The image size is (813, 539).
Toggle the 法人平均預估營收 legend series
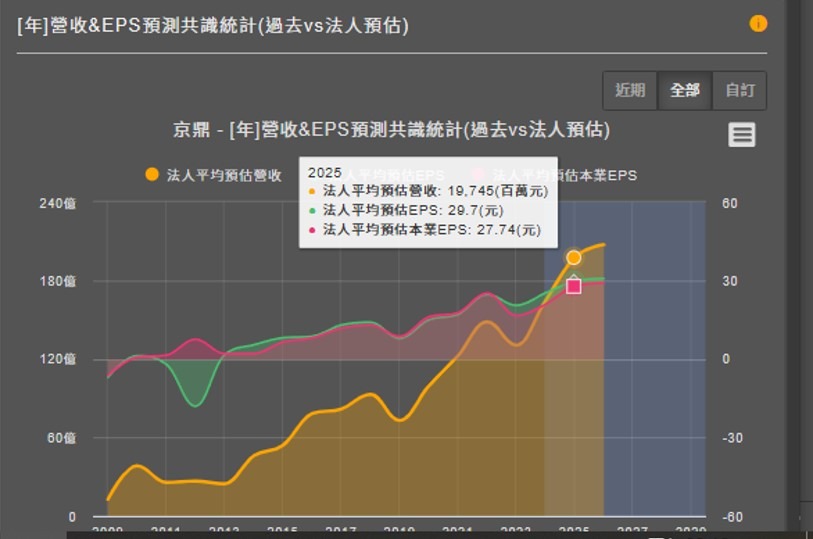[214, 175]
